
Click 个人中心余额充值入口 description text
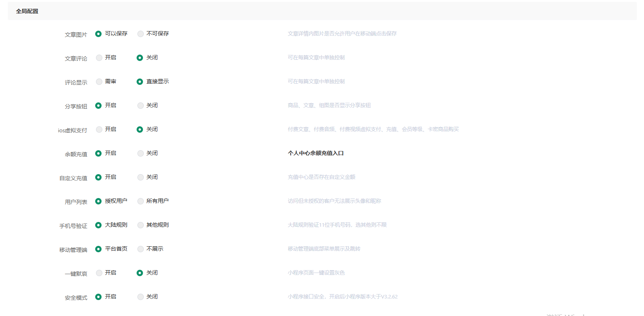click(x=315, y=153)
